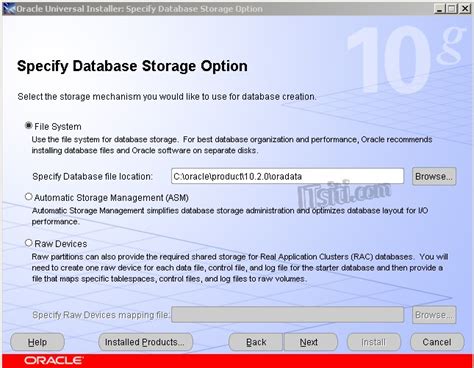Select the File System radio button
Screen dimensions: 474x368
click(29, 126)
